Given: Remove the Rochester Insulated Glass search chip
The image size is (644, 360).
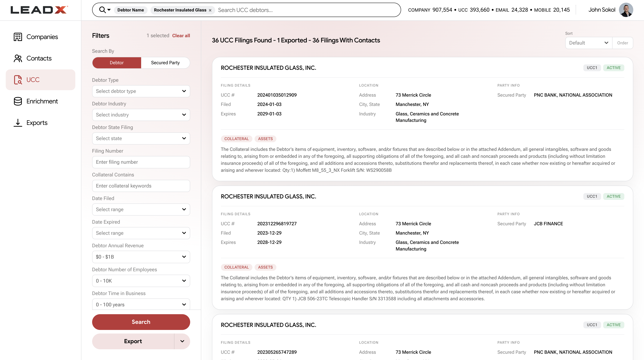Looking at the screenshot, I should tap(210, 10).
